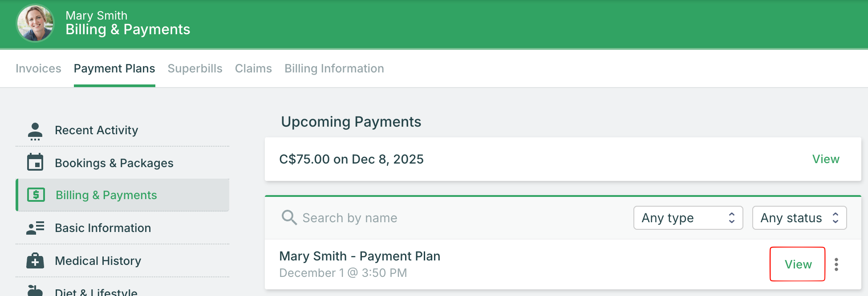Screen dimensions: 868x296
Task: Click Mary Smith's profile photo
Action: 35,23
